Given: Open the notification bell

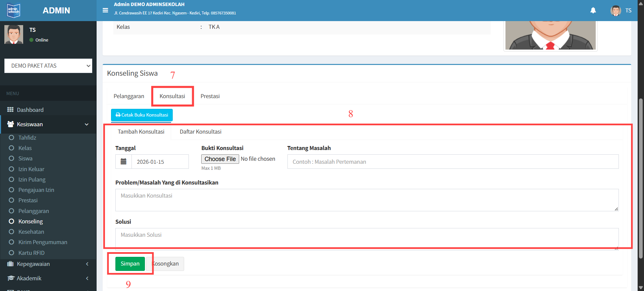Looking at the screenshot, I should click(593, 10).
